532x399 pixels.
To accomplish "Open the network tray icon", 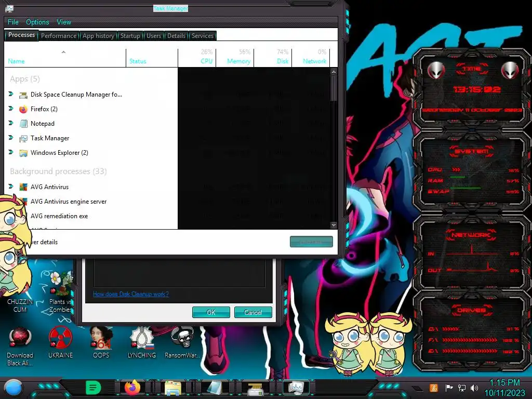I will tap(462, 388).
